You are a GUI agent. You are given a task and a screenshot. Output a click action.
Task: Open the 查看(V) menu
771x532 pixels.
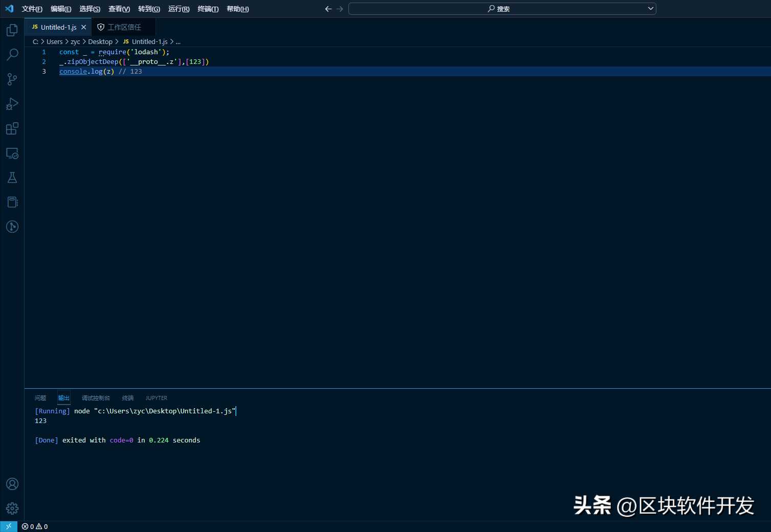point(119,9)
